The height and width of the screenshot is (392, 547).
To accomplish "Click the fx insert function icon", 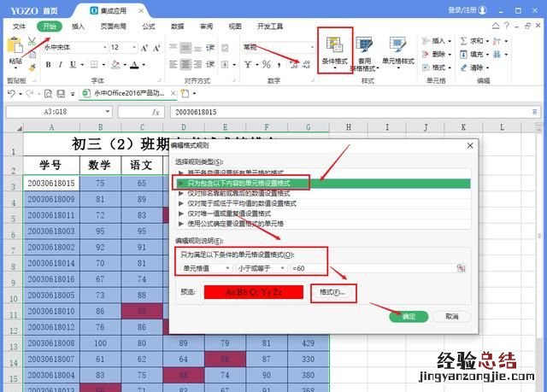I will point(156,112).
